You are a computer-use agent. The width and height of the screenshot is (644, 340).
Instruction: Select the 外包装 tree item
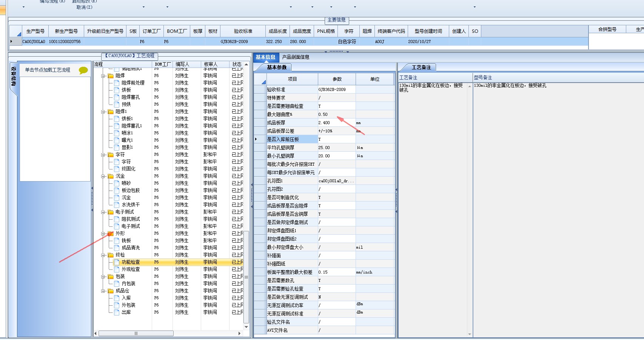pos(128,305)
